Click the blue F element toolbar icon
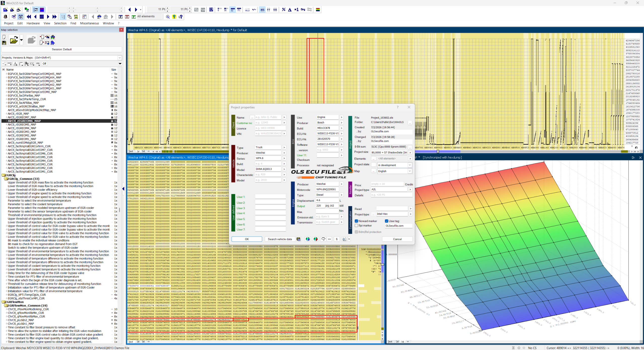The width and height of the screenshot is (644, 350). point(120,17)
